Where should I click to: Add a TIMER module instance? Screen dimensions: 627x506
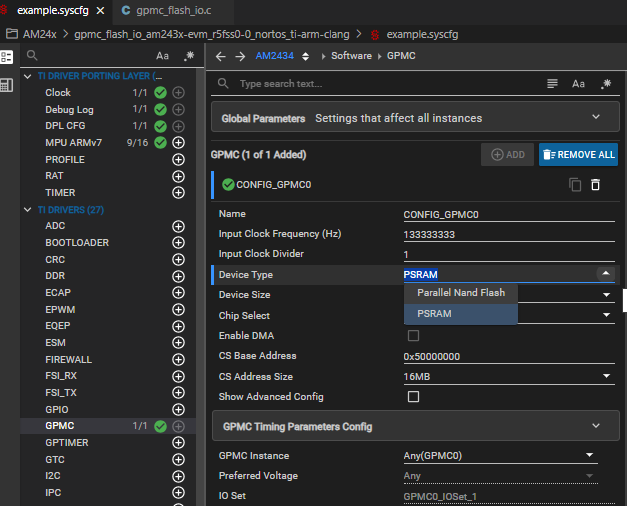coord(178,193)
